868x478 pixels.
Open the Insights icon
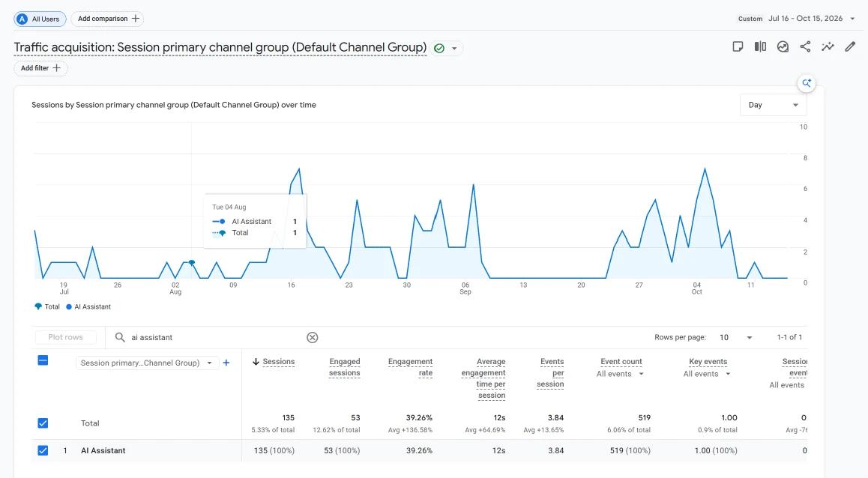click(x=783, y=46)
